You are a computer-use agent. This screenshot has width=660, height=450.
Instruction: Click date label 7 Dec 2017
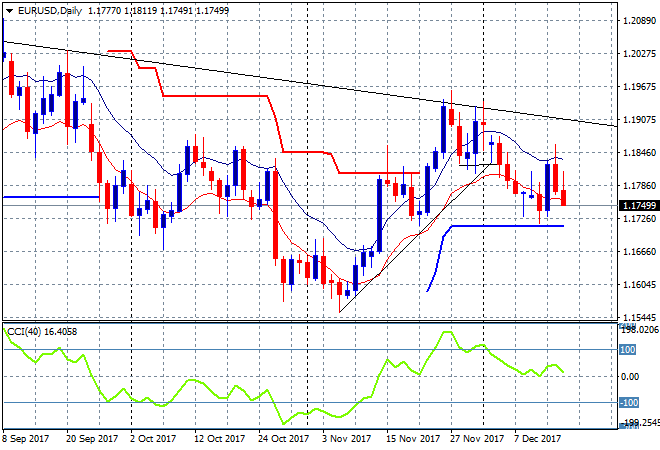[538, 439]
